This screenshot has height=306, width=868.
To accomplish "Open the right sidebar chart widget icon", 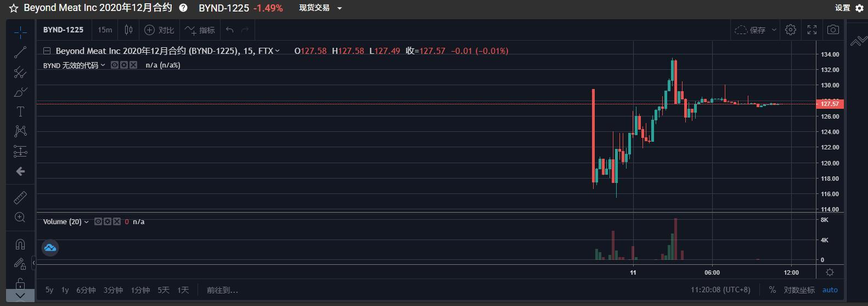I will [858, 41].
